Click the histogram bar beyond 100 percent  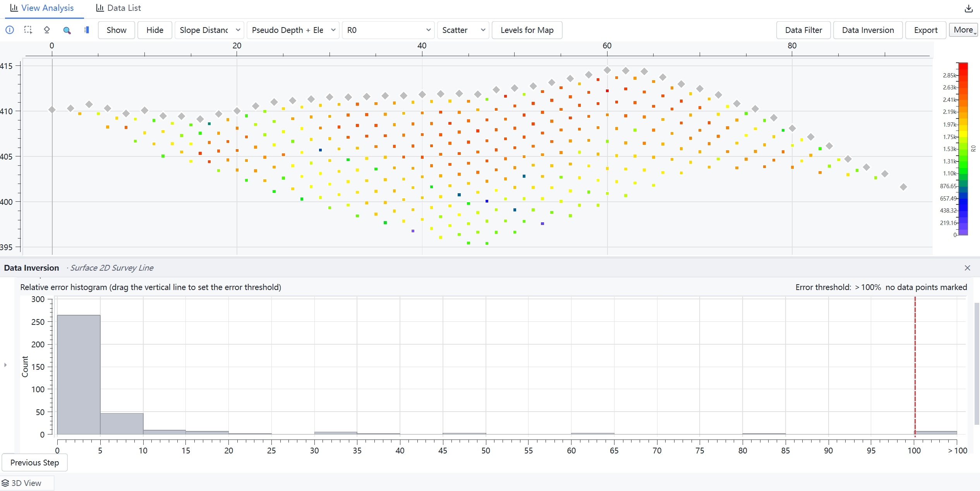(936, 433)
